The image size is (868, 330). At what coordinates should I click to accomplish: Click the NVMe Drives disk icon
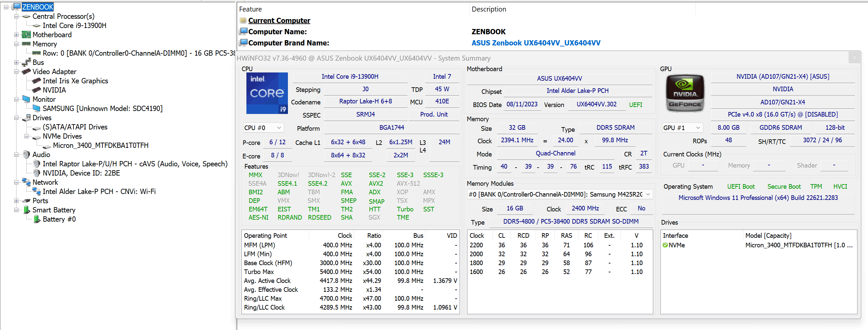point(36,137)
